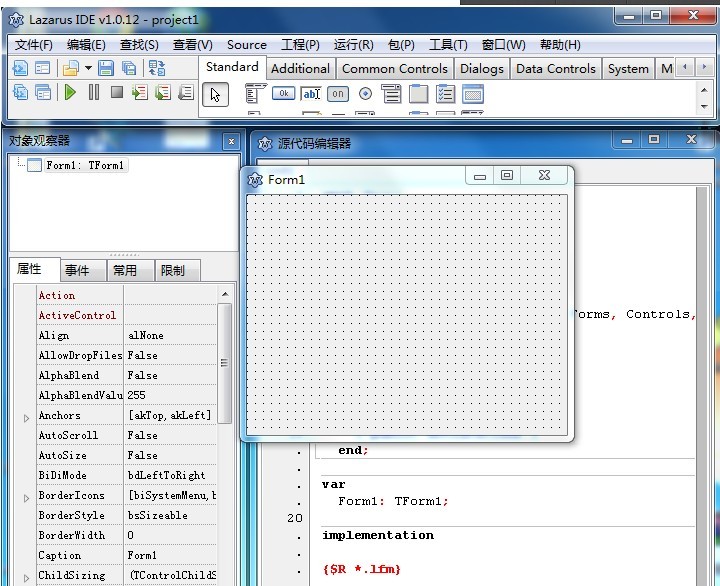Viewport: 720px width, 586px height.
Task: Click the Step Out debug icon
Action: tap(186, 93)
